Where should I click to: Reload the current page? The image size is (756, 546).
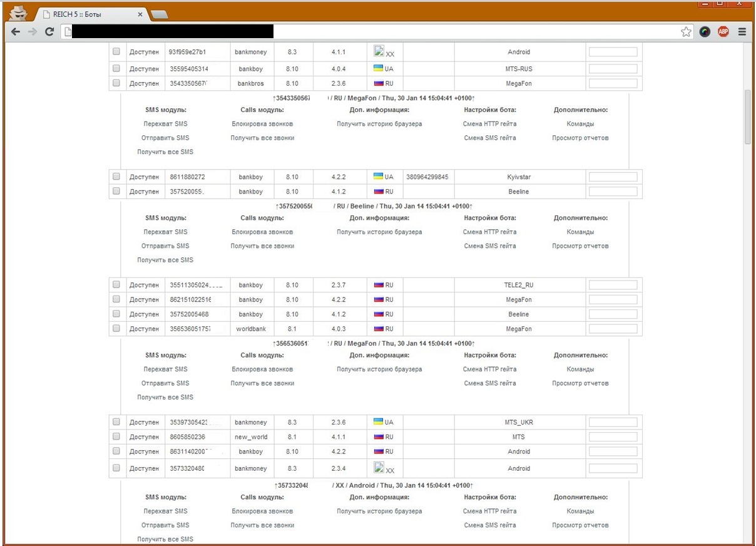[x=49, y=31]
